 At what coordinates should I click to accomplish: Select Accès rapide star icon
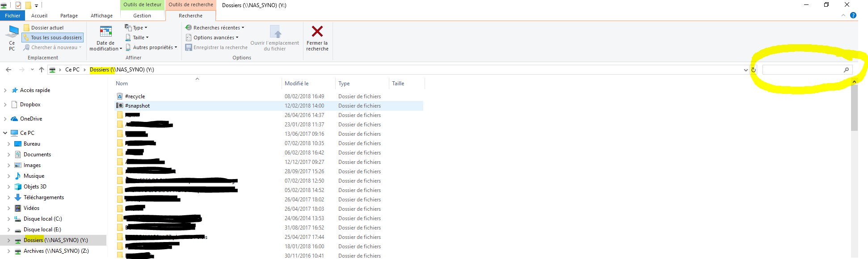tap(15, 90)
